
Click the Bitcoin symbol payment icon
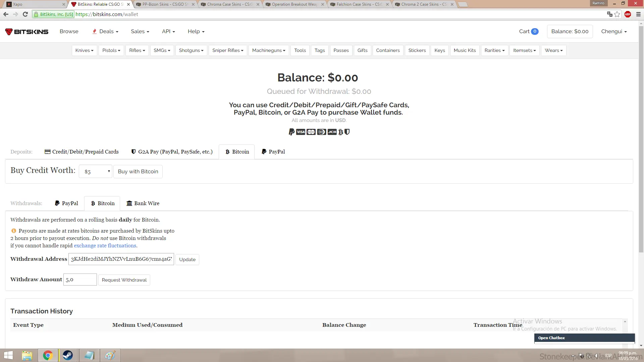[x=340, y=132]
